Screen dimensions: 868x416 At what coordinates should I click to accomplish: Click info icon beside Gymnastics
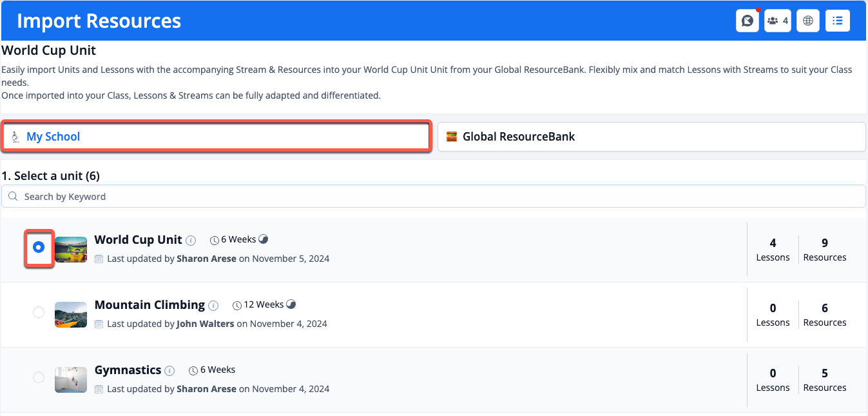pos(169,371)
